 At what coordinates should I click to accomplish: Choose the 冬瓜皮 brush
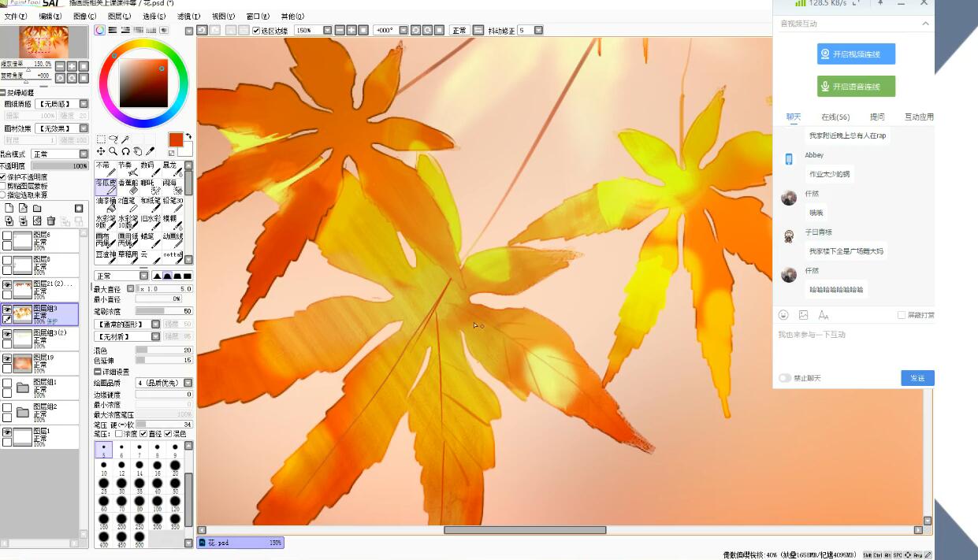tap(106, 186)
